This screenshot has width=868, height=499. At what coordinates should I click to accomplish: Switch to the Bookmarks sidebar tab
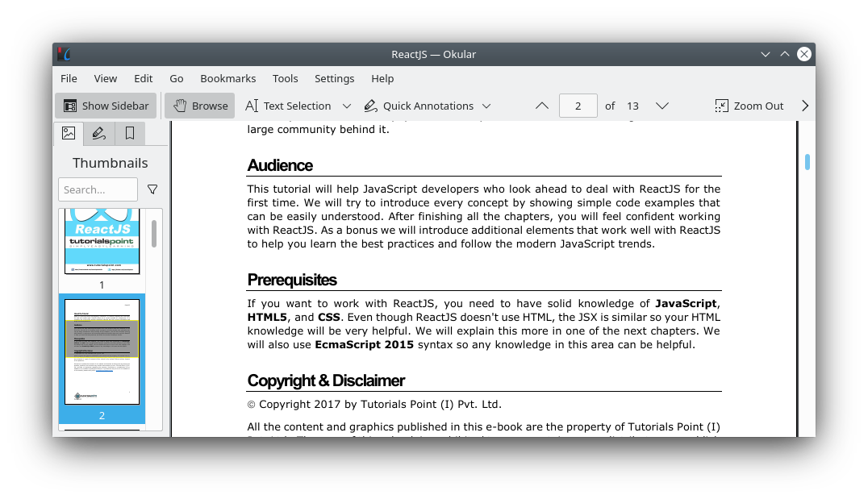pos(130,133)
